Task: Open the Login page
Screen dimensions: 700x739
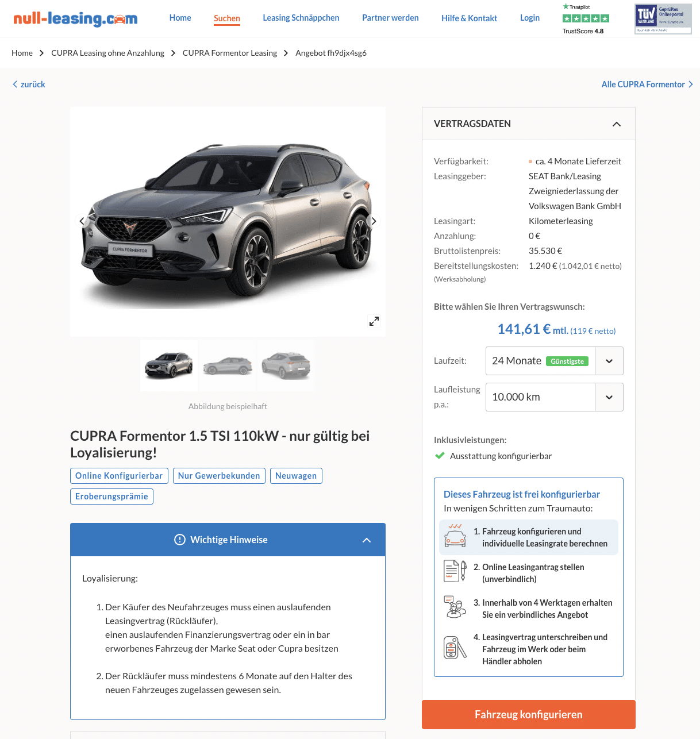Action: point(530,18)
